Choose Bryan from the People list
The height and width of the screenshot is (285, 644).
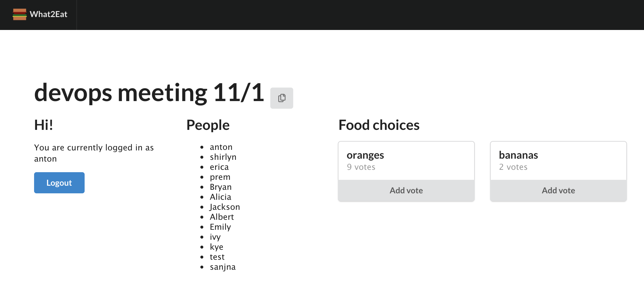pyautogui.click(x=221, y=187)
